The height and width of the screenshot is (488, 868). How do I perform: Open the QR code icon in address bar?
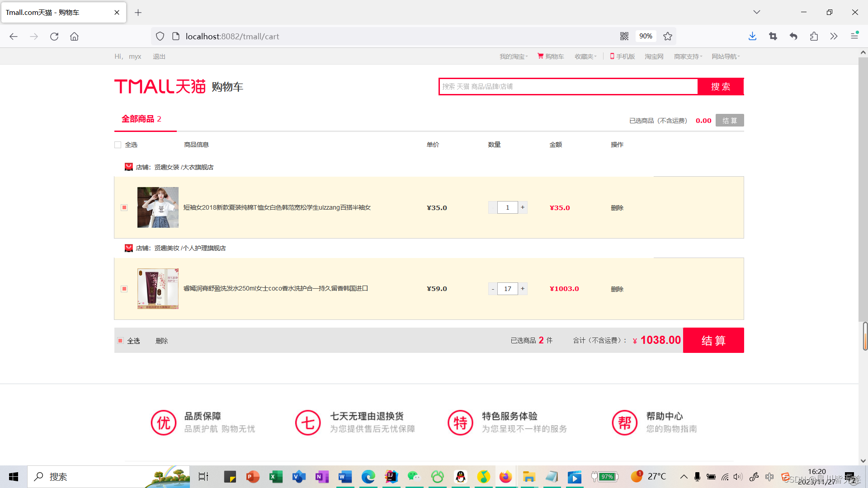click(x=624, y=36)
